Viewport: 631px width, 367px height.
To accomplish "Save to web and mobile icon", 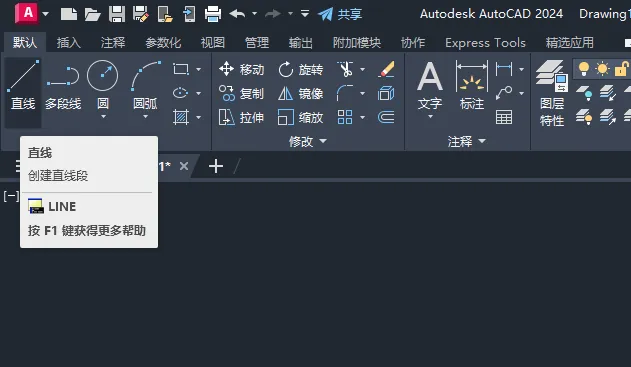I will click(189, 14).
